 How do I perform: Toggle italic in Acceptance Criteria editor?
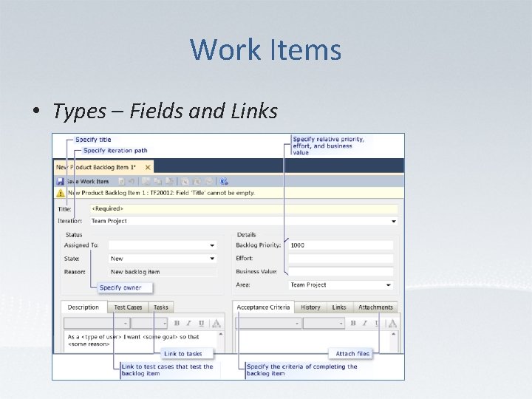pyautogui.click(x=365, y=324)
